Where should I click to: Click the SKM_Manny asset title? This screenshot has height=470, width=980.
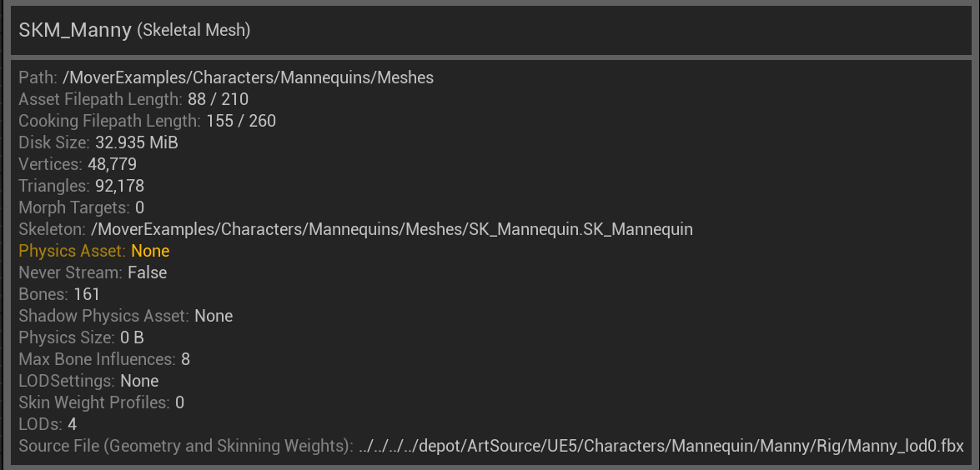click(x=75, y=30)
